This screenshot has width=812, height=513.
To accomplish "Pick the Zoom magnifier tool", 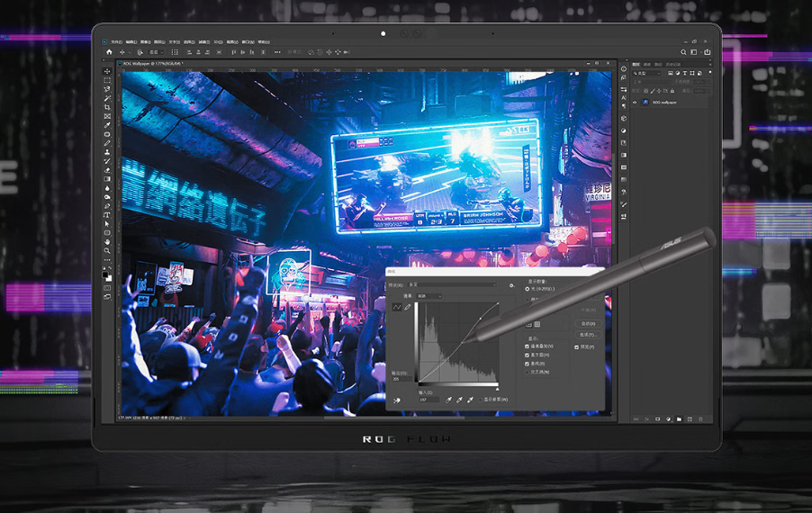I will point(108,251).
